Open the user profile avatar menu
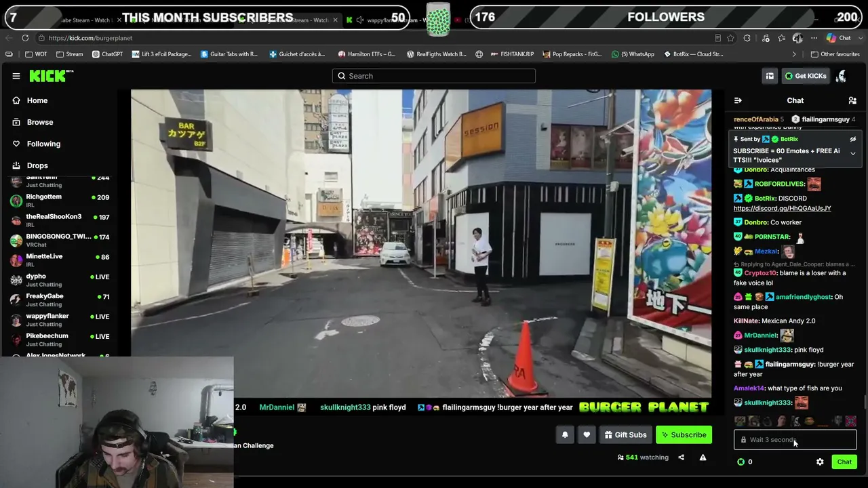The width and height of the screenshot is (868, 488). [842, 76]
